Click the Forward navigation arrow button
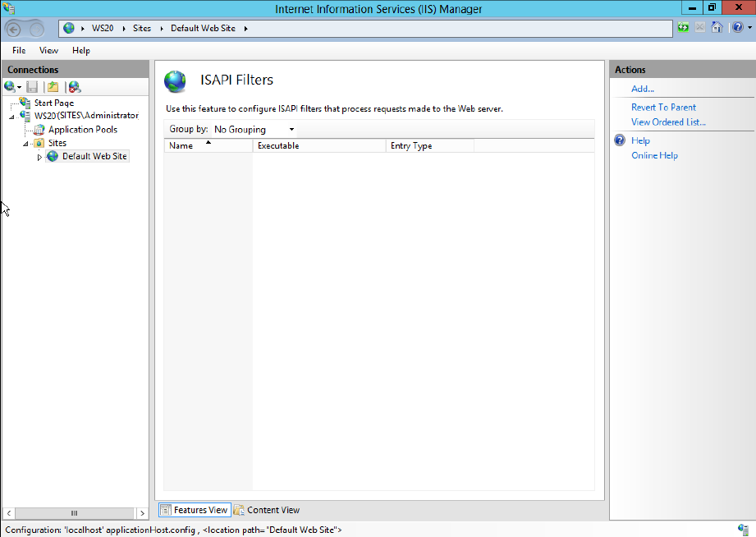 37,30
